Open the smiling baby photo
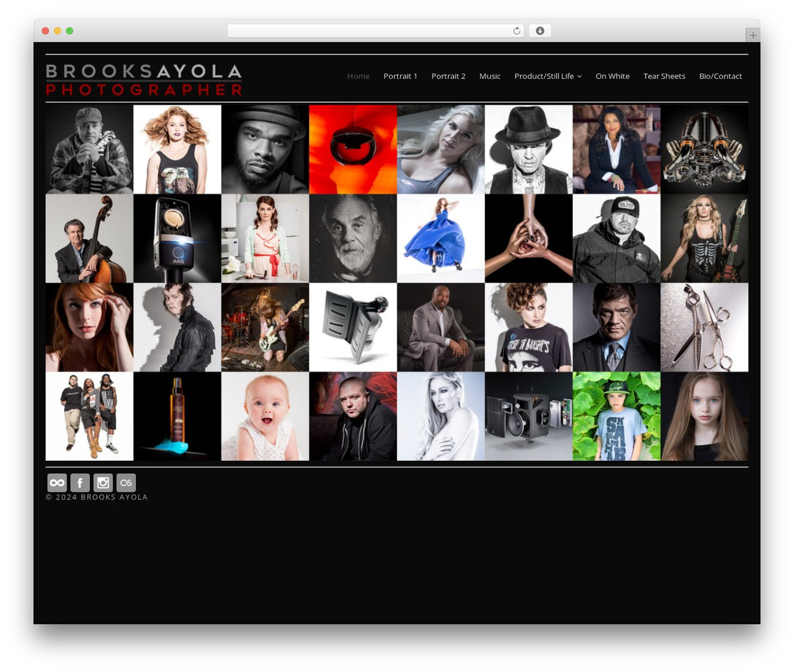This screenshot has width=794, height=672. [x=265, y=417]
